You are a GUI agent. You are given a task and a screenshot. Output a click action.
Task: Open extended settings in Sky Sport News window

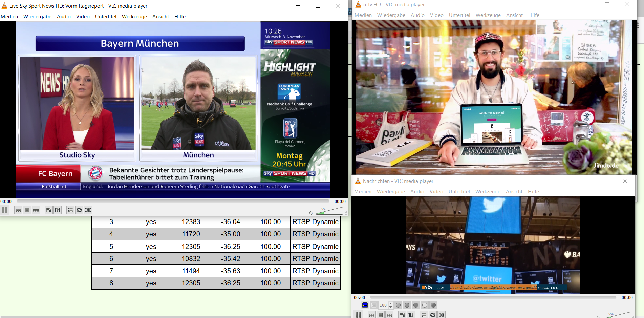pyautogui.click(x=58, y=210)
